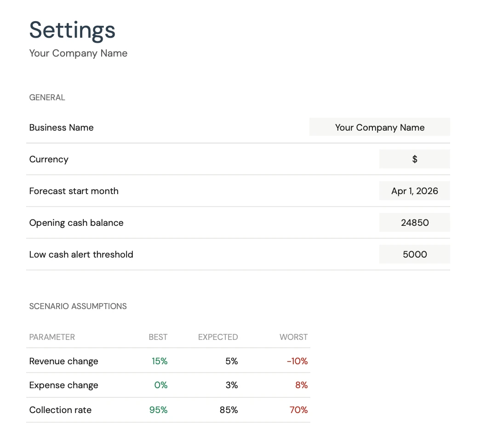Viewport: 480px width, 448px height.
Task: Click the -10% worst revenue change value
Action: 297,361
